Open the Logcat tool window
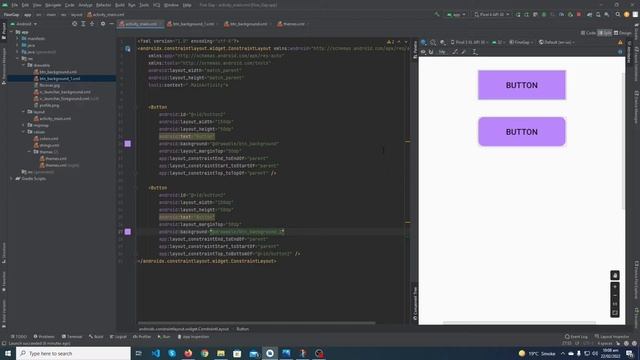This screenshot has height=360, width=640. click(x=118, y=337)
